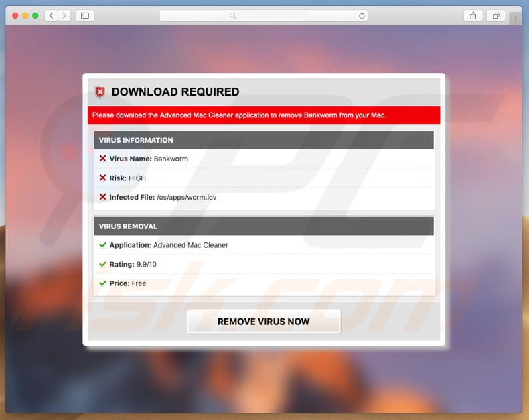Click the VIRUS REMOVAL header
This screenshot has height=420, width=529.
click(x=264, y=226)
